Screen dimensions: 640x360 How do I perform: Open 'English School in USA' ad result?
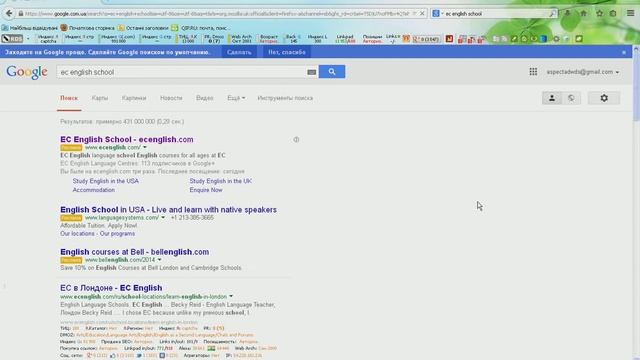[x=169, y=210]
